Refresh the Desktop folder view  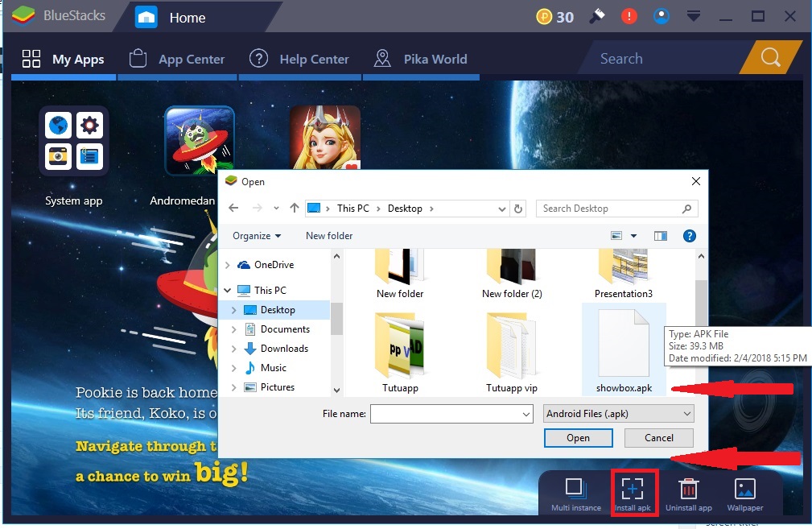tap(517, 209)
